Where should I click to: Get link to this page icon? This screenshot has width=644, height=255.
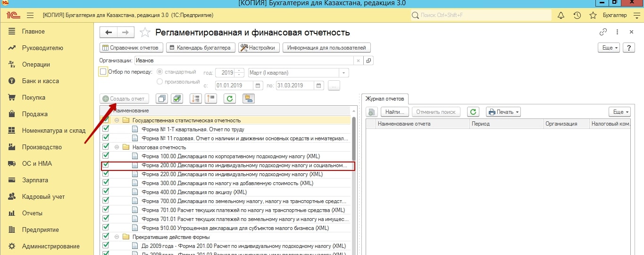[x=603, y=32]
